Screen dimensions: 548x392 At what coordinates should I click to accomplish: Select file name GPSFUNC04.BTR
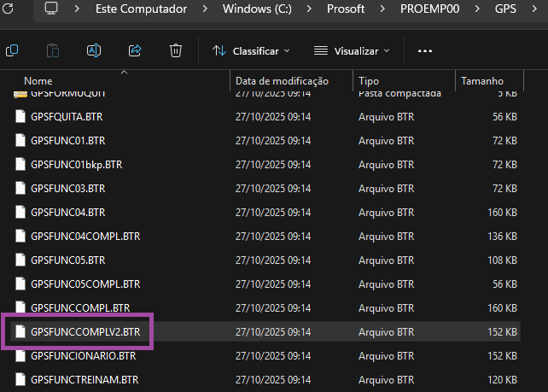(67, 212)
